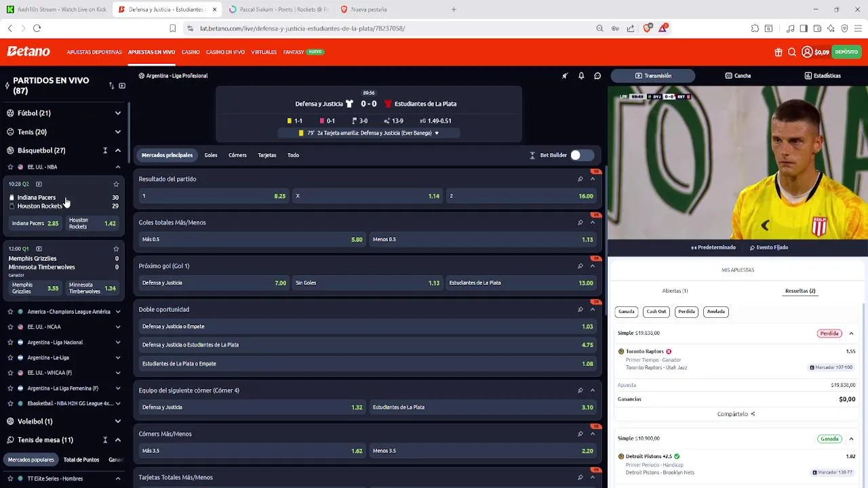The height and width of the screenshot is (488, 868).
Task: Click the Básquetbol hourglass filter icon
Action: point(105,150)
